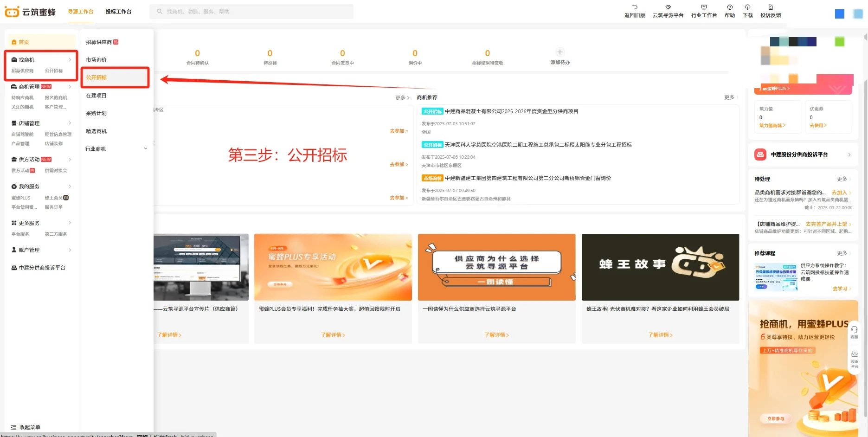This screenshot has height=437, width=868.
Task: Click 收起菜单 to collapse the sidebar
Action: coord(30,427)
